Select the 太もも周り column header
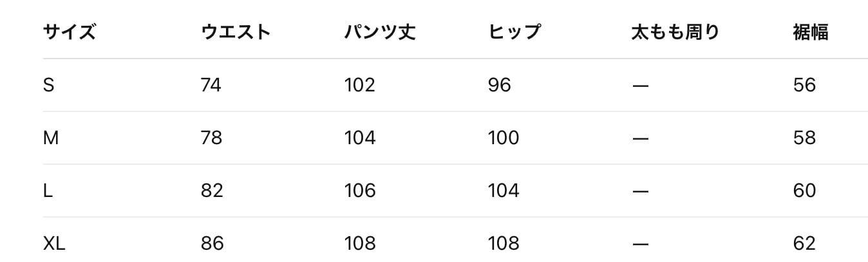The image size is (868, 262). point(675,32)
